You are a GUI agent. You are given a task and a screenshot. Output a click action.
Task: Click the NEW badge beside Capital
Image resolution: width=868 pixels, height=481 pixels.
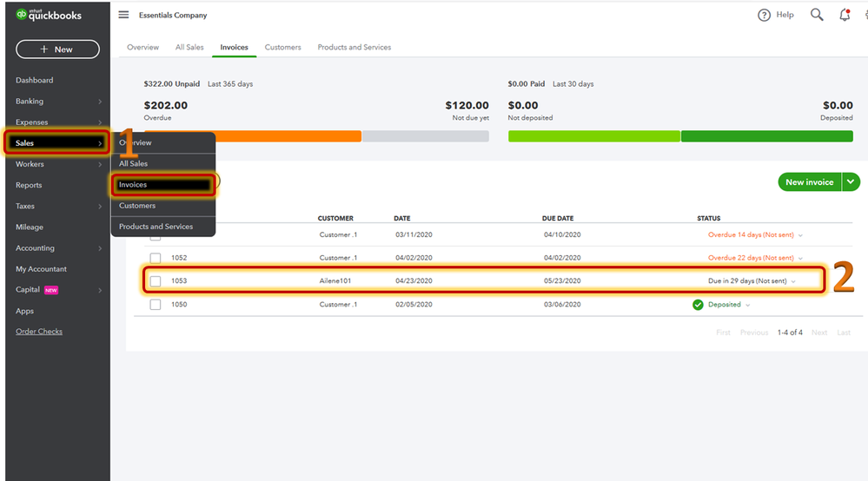(51, 290)
